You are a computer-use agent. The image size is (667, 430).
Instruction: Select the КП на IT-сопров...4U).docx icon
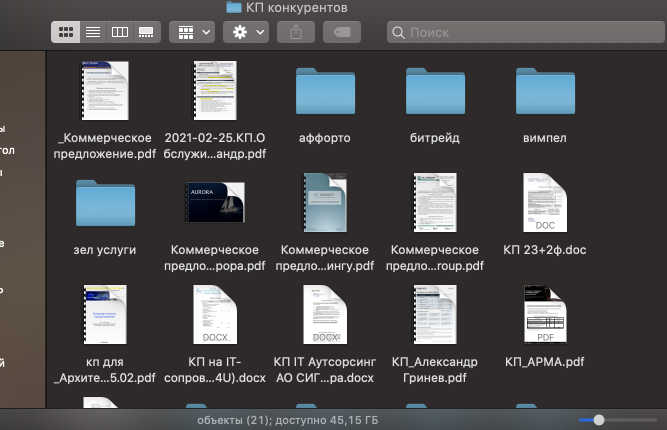[x=215, y=314]
